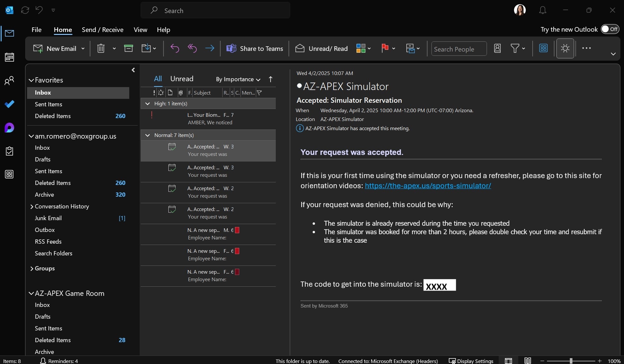Open the sports-simulator orientation link
This screenshot has width=624, height=364.
point(428,186)
